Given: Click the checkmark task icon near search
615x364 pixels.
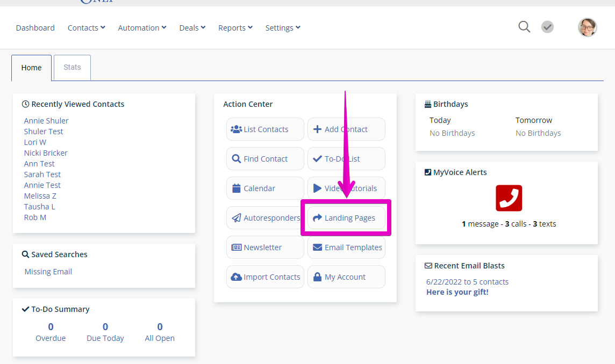Looking at the screenshot, I should pyautogui.click(x=547, y=26).
